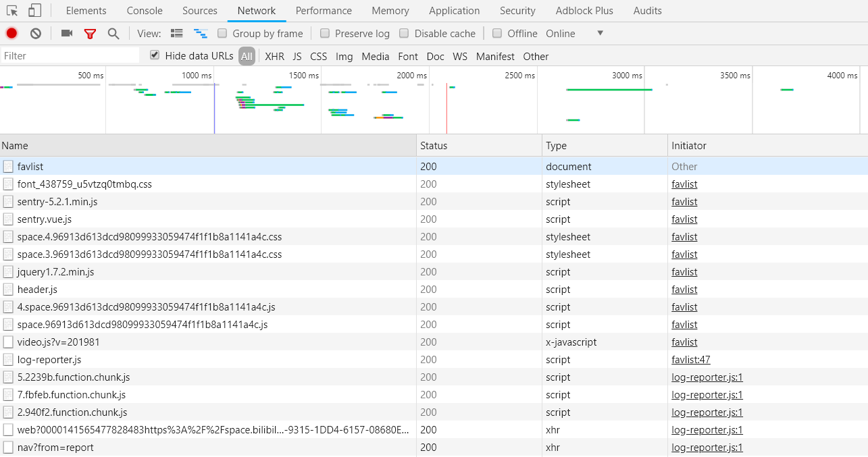Viewport: 868px width, 457px height.
Task: Sort by the Status column header
Action: coord(479,145)
